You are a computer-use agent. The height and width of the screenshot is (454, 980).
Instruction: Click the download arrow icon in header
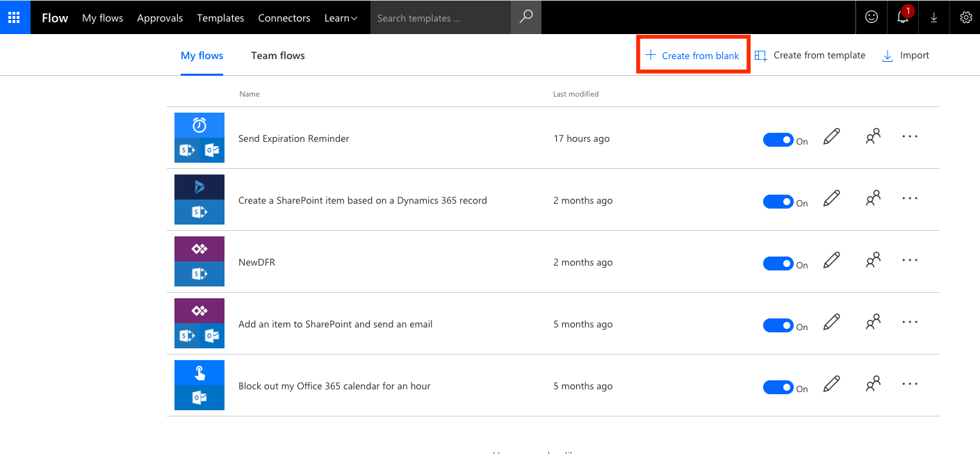pyautogui.click(x=934, y=17)
